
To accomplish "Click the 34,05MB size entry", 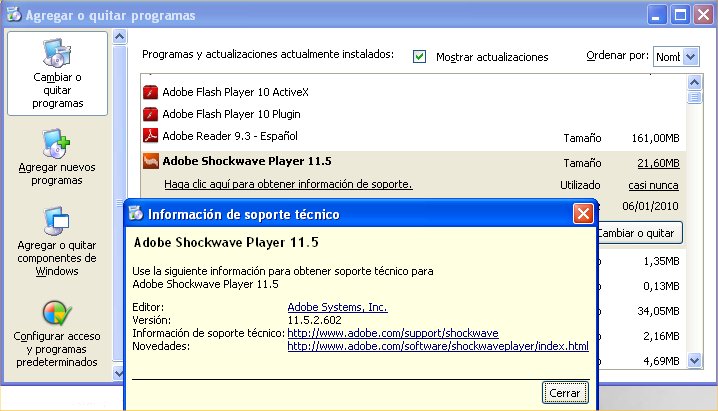I will click(658, 311).
